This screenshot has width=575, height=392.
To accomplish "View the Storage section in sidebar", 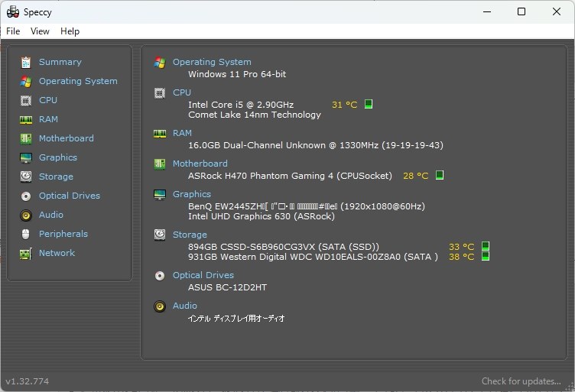I will point(56,177).
